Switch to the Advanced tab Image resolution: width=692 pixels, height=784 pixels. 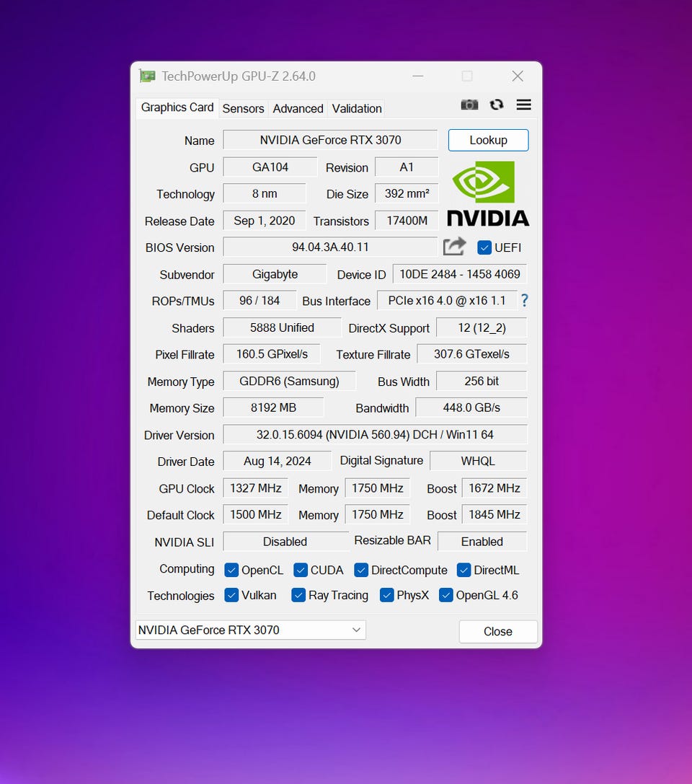pyautogui.click(x=298, y=108)
